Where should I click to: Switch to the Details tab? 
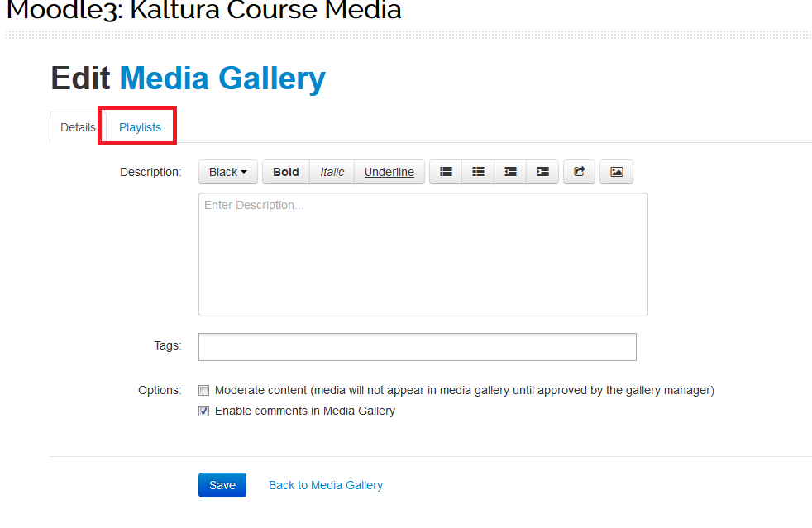pyautogui.click(x=78, y=127)
